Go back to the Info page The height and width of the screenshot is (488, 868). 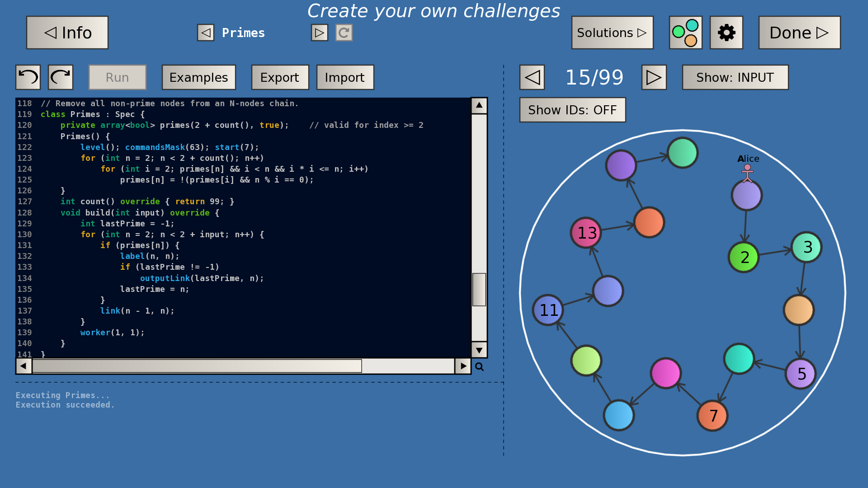pyautogui.click(x=67, y=33)
